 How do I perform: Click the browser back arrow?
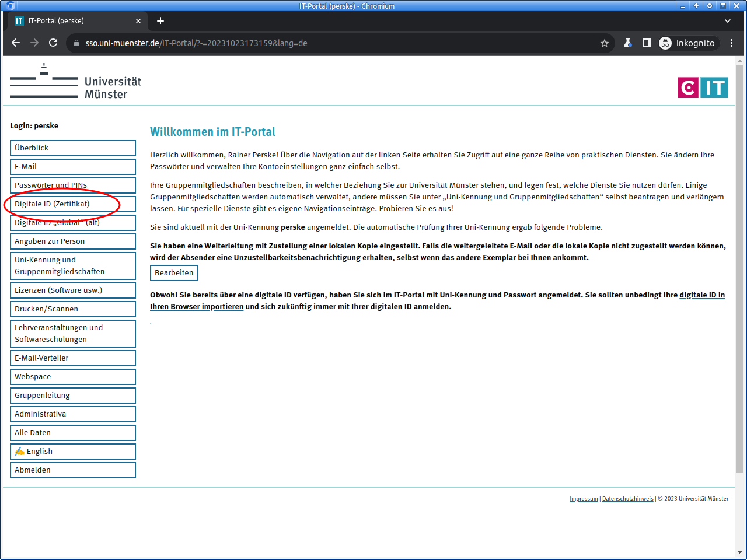(16, 43)
